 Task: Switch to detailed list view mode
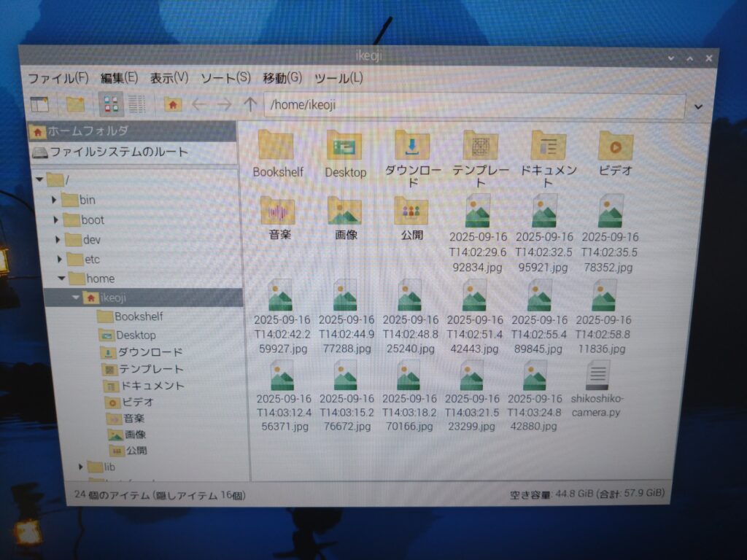[x=136, y=104]
